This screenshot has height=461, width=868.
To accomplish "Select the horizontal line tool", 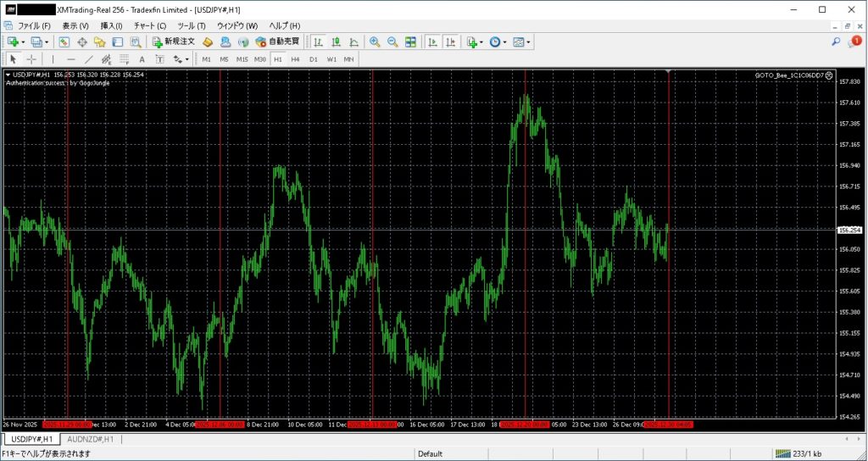I will point(70,59).
